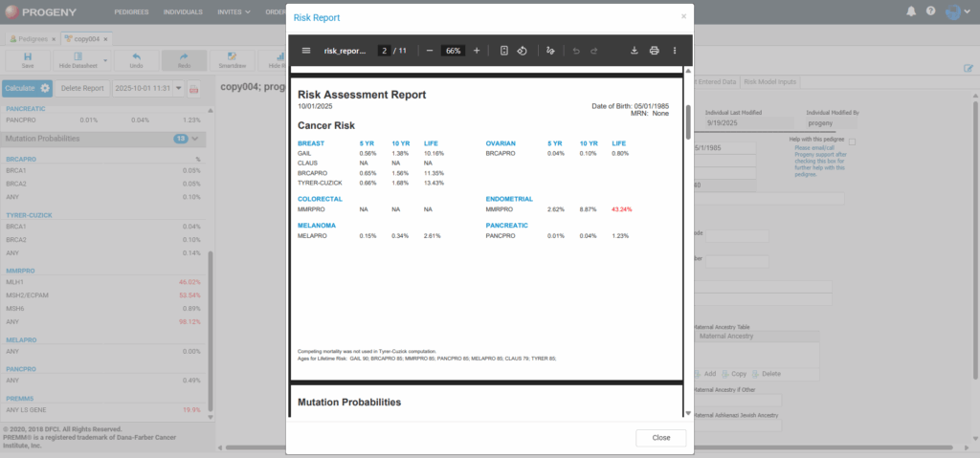
Task: Zoom out of the risk report PDF
Action: pos(430,51)
